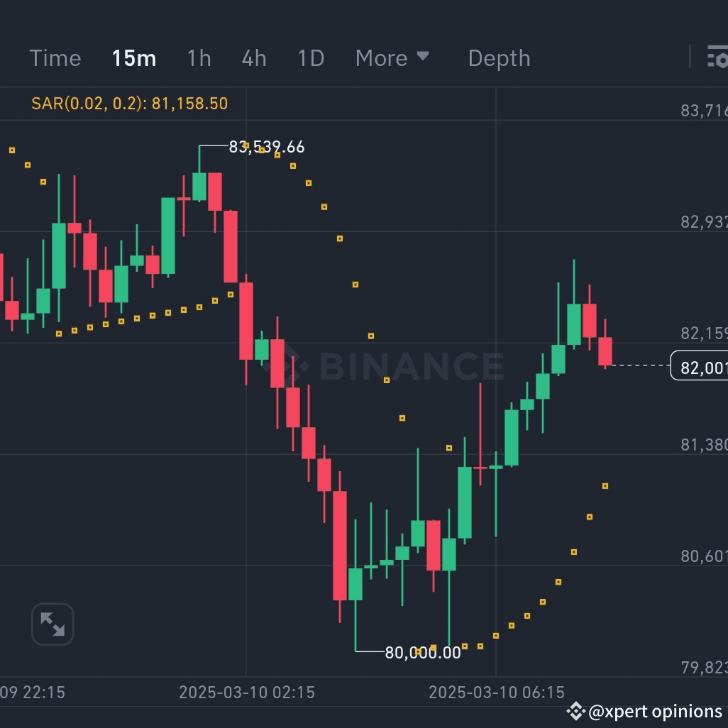Expand the More timeframes dropdown arrow
Viewport: 728px width, 728px height.
click(422, 56)
